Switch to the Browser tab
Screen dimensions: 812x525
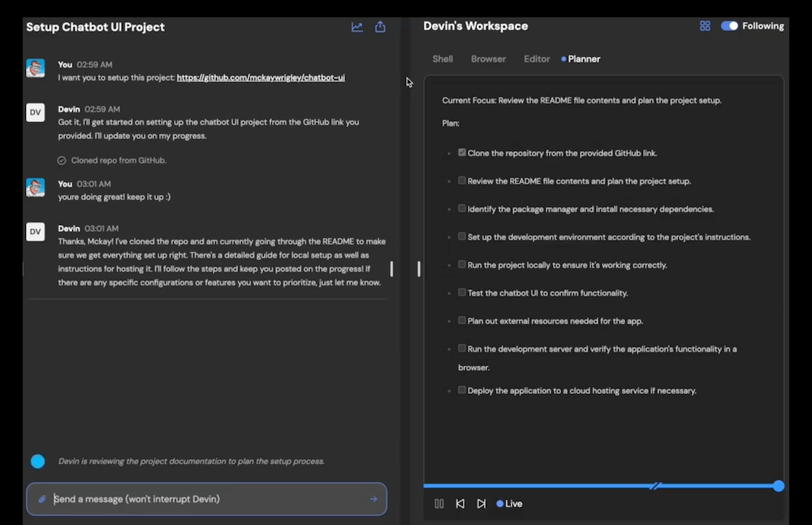click(x=488, y=59)
